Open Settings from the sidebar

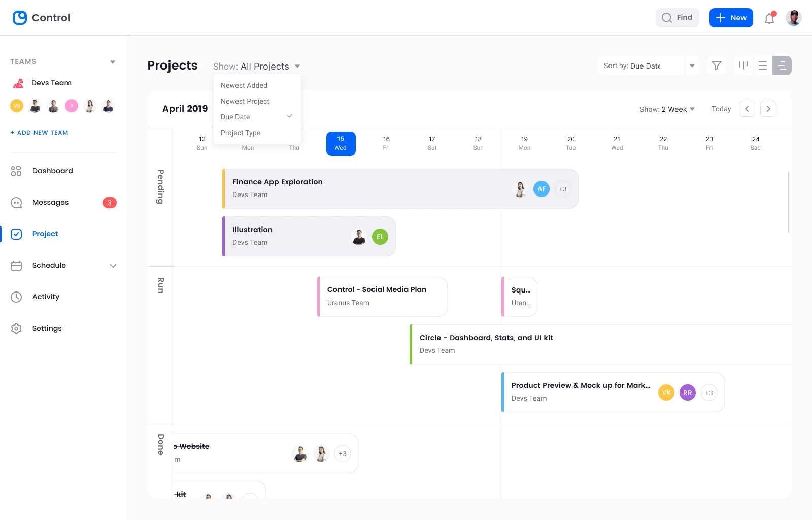point(47,328)
